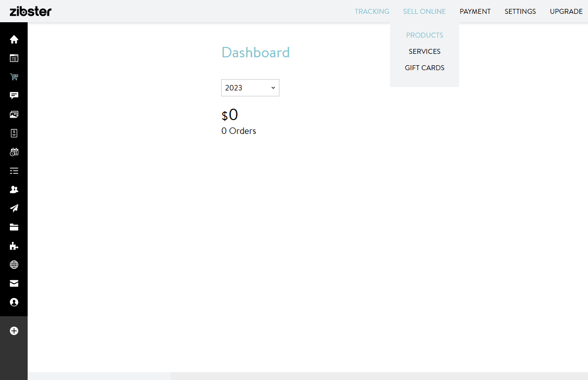This screenshot has height=380, width=588.
Task: Open the messages chat icon
Action: pyautogui.click(x=14, y=95)
